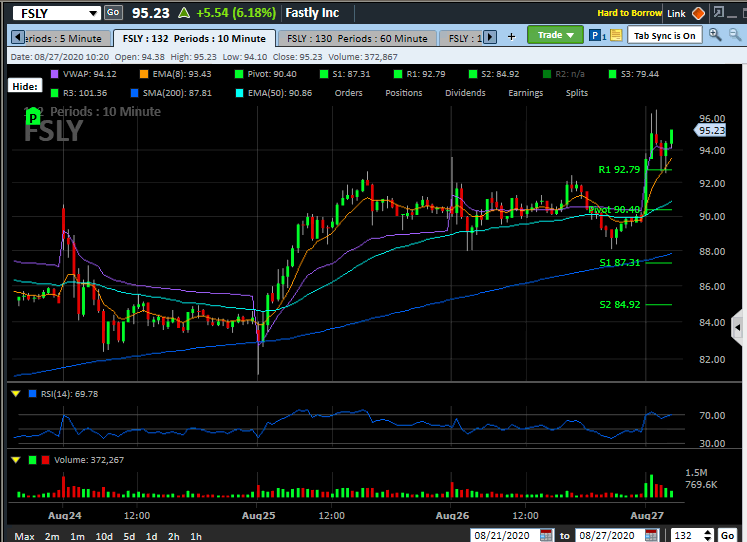
Task: Click green P marker above FSLY watermark
Action: point(33,117)
